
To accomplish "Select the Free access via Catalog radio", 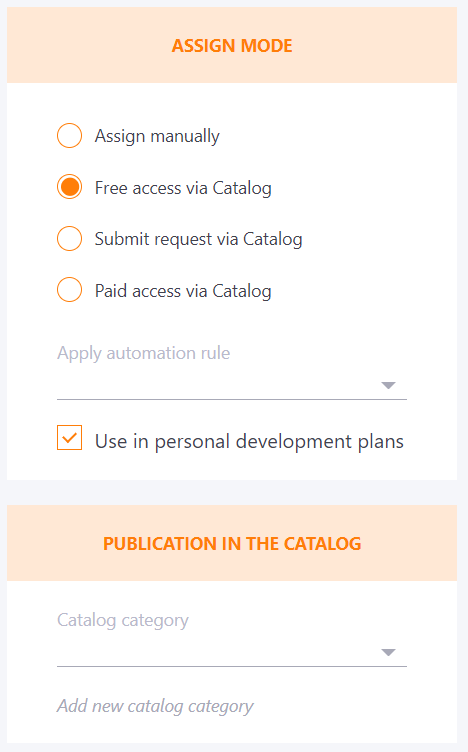I will coord(70,187).
